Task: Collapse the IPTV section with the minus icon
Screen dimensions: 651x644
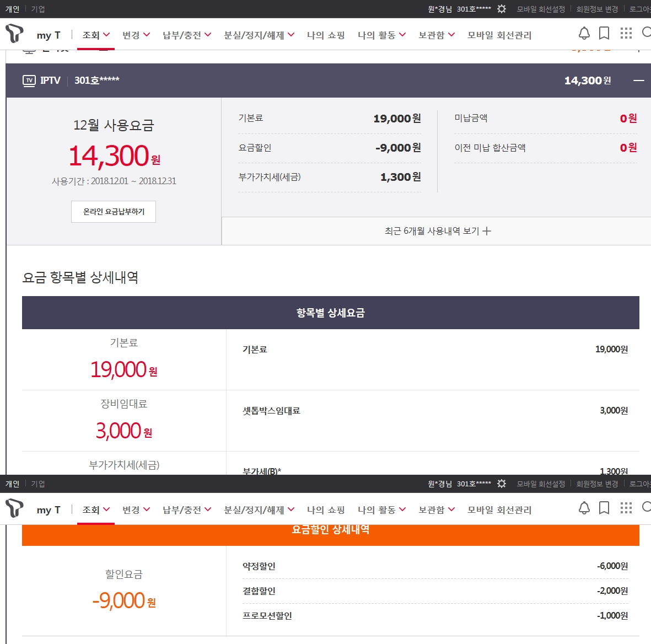Action: 638,80
